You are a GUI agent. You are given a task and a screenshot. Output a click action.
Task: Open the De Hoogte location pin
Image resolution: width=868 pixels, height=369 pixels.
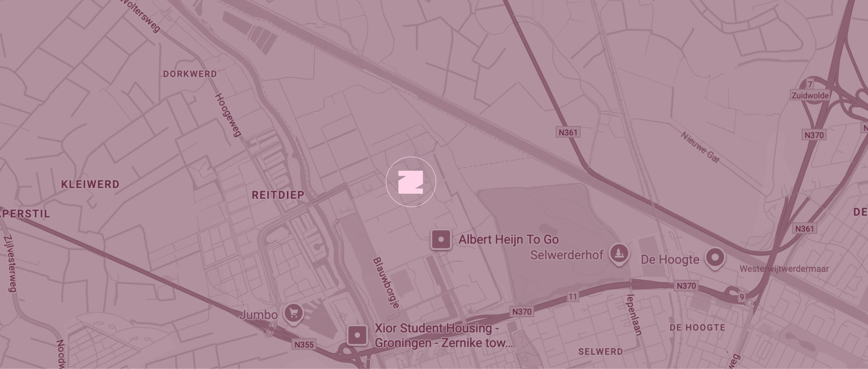pyautogui.click(x=715, y=258)
